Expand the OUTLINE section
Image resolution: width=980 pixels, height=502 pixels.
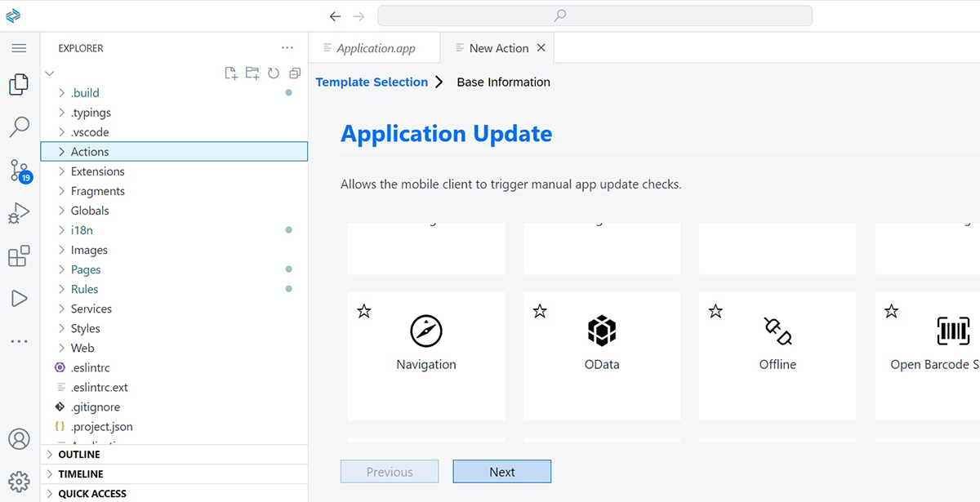point(79,455)
